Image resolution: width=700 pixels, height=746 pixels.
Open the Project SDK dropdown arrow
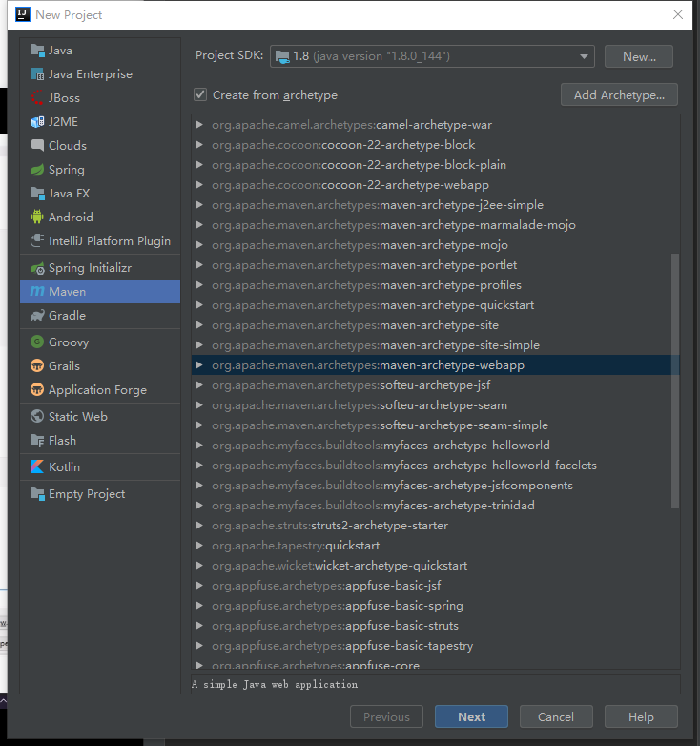click(584, 56)
